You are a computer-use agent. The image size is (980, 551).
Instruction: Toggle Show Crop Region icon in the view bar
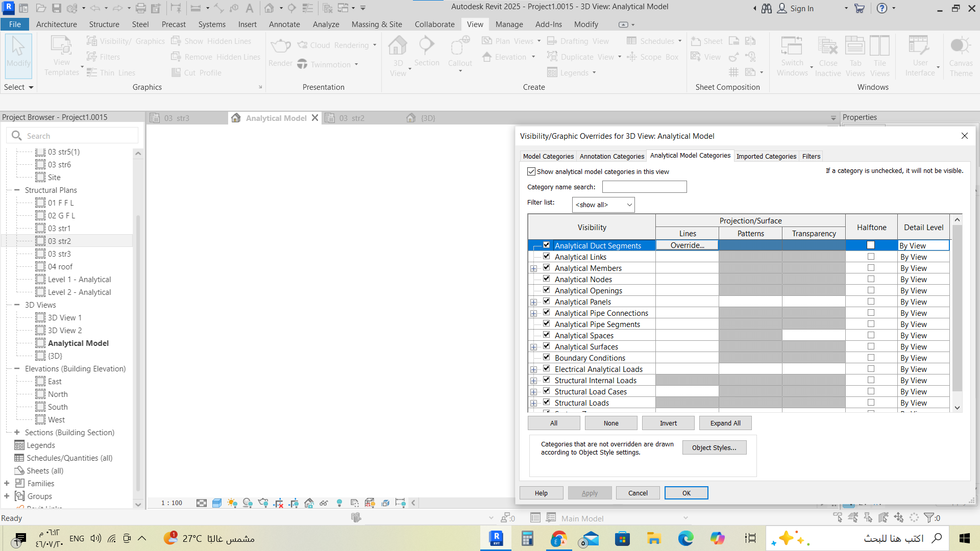pyautogui.click(x=293, y=503)
